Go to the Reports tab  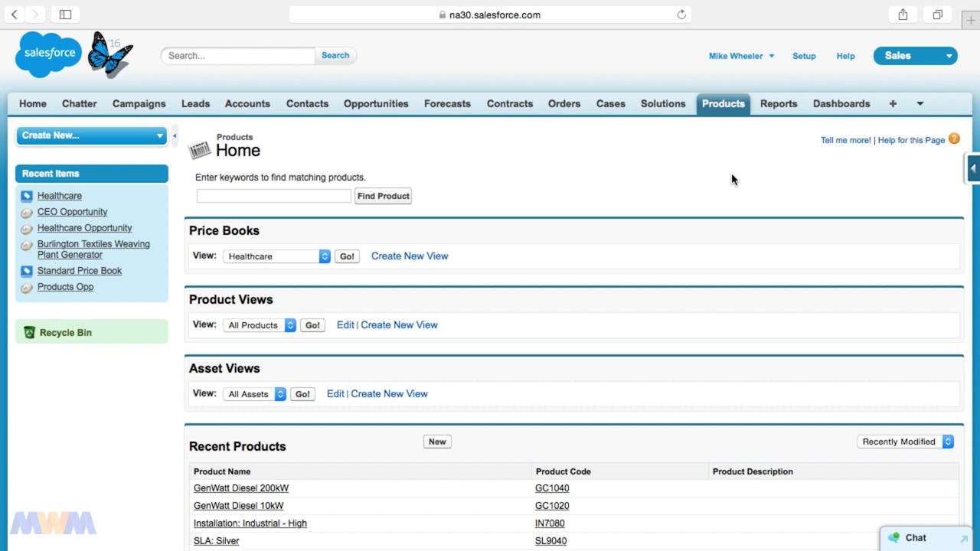(779, 103)
